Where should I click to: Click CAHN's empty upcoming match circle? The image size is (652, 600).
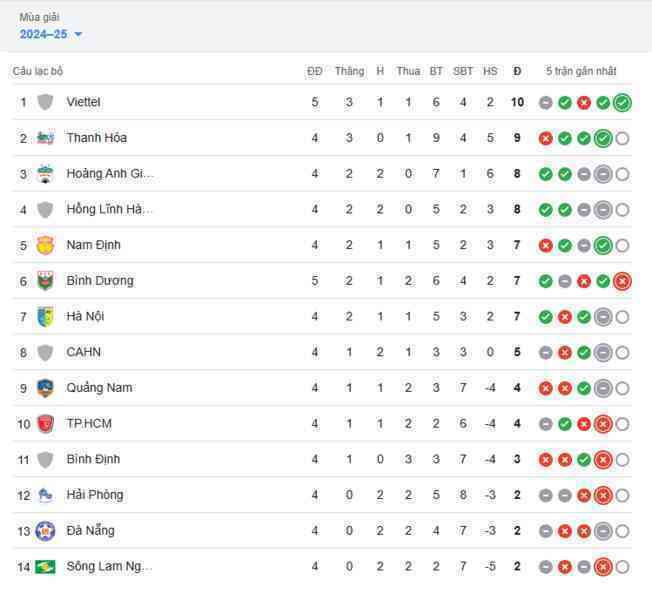click(622, 353)
